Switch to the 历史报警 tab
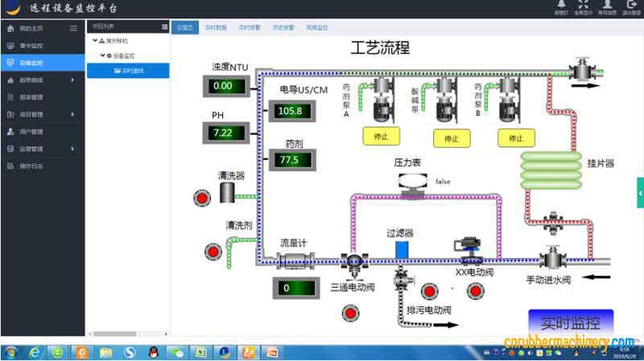 (x=283, y=27)
